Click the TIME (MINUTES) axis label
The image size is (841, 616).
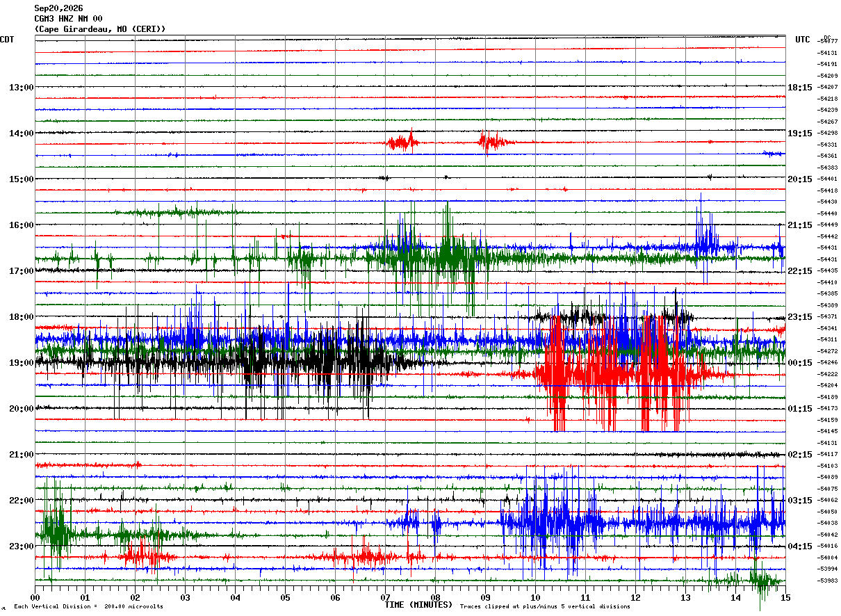418,605
